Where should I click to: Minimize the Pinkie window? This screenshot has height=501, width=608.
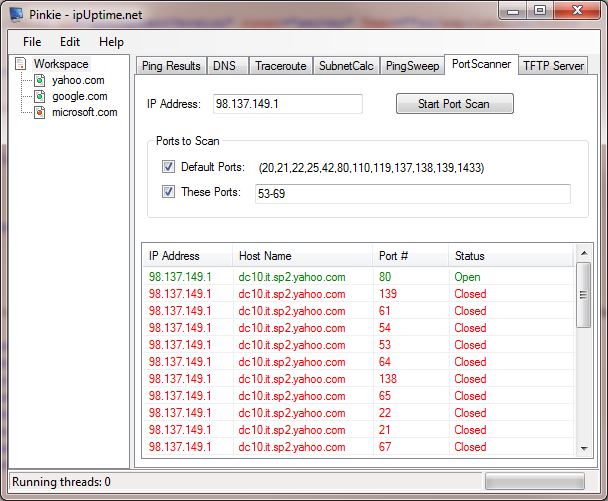pos(513,11)
